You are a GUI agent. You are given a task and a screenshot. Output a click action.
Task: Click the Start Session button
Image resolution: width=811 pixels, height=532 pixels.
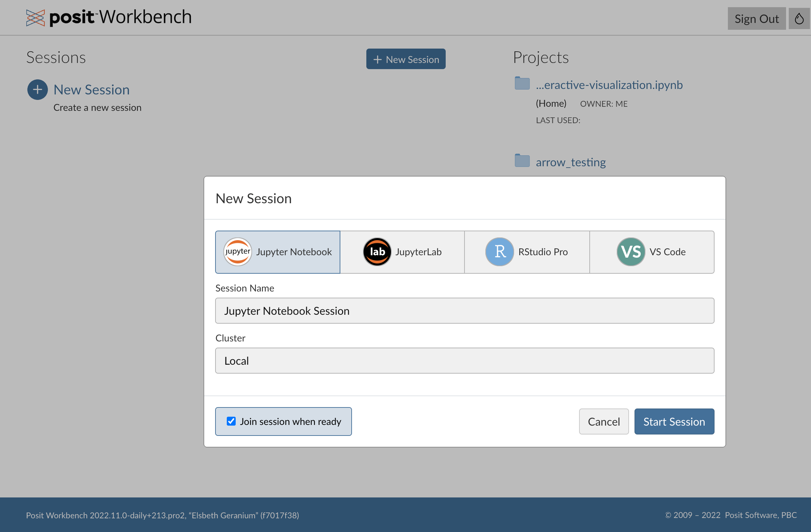(674, 421)
